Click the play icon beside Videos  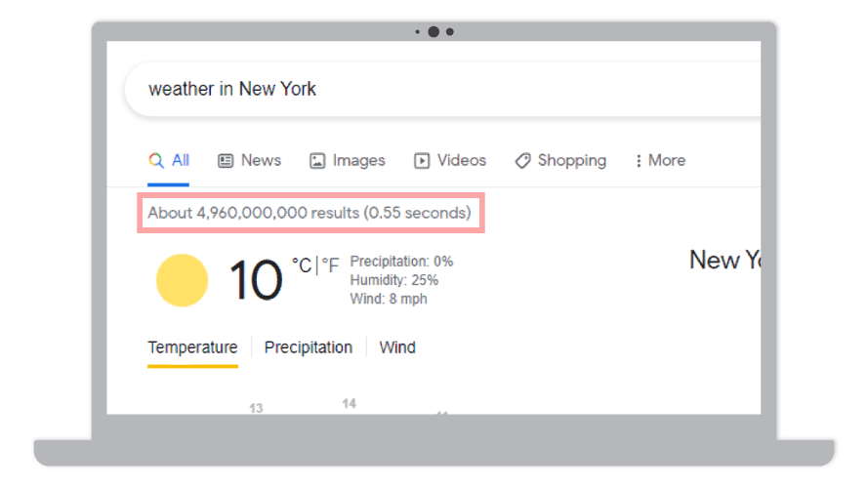422,161
